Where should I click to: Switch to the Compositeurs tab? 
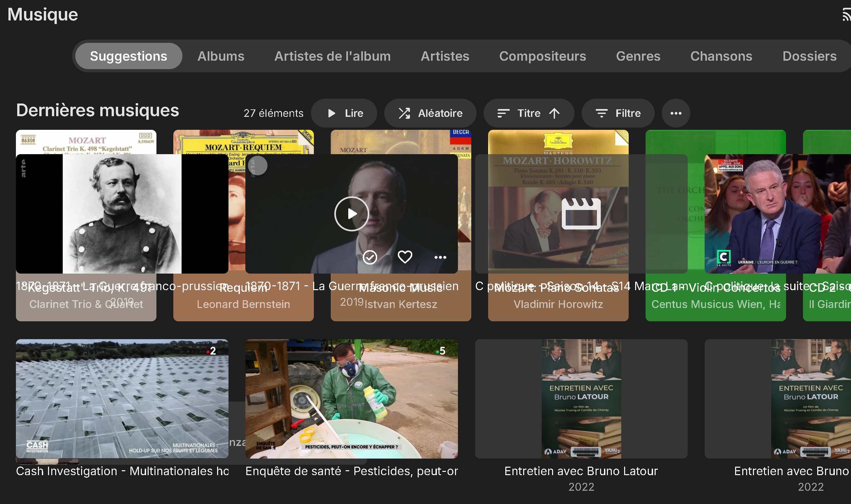tap(542, 56)
